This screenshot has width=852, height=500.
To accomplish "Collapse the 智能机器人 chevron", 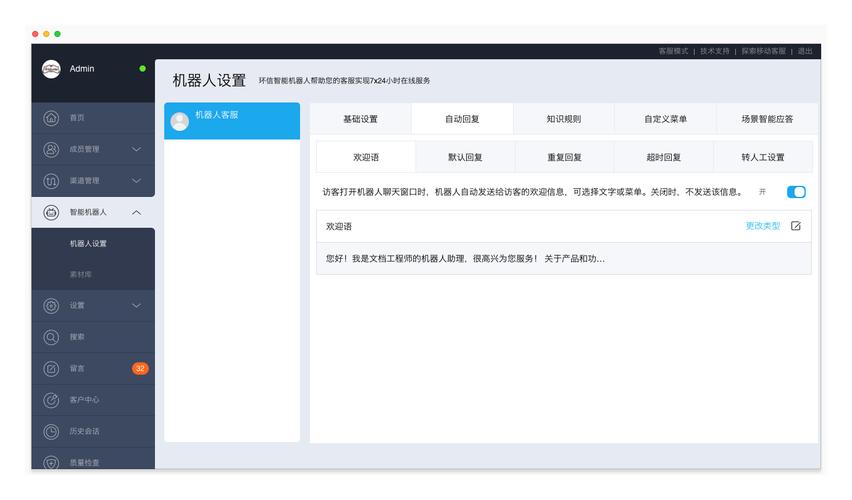I will click(x=136, y=212).
